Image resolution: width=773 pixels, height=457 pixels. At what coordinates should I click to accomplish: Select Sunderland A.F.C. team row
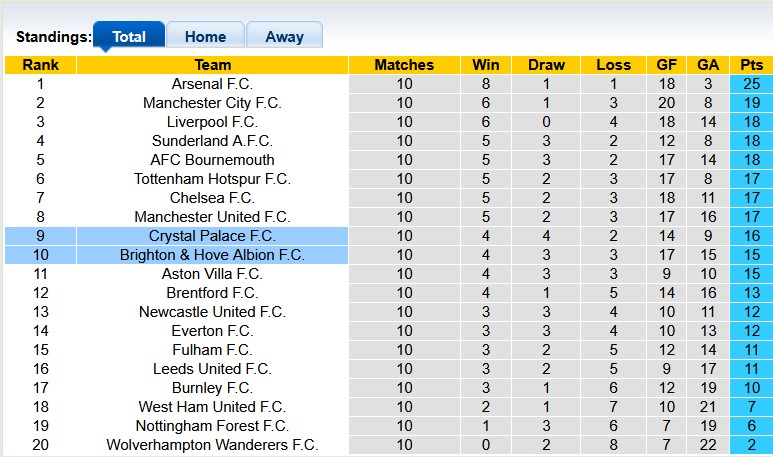point(212,141)
